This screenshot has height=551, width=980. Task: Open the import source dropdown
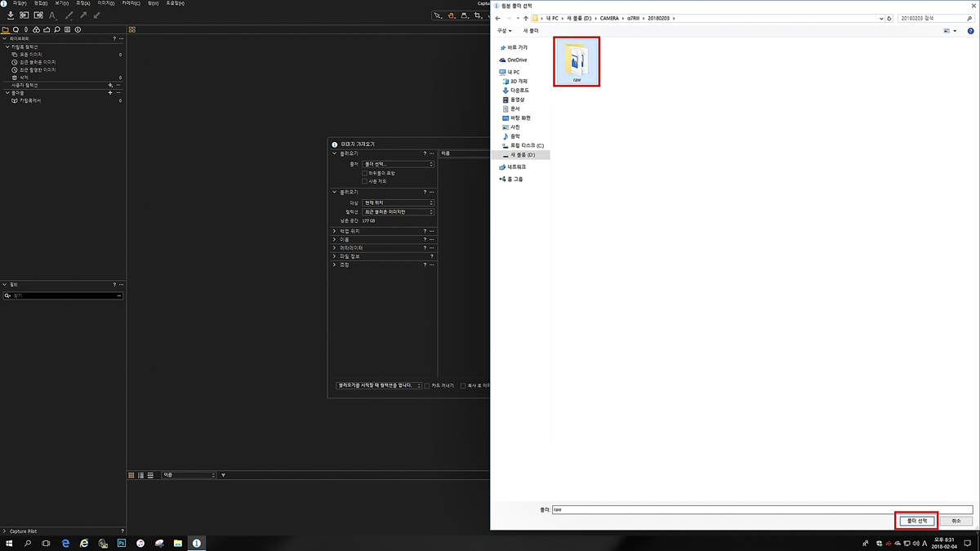(398, 164)
